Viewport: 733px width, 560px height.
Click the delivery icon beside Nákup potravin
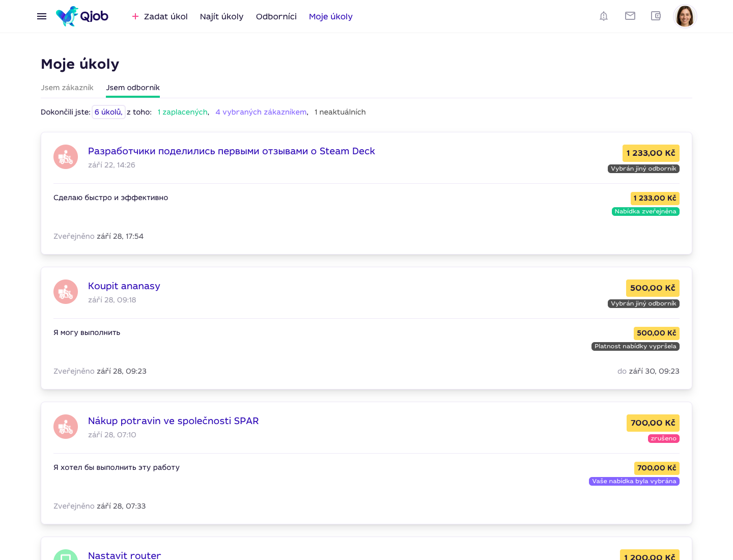66,427
